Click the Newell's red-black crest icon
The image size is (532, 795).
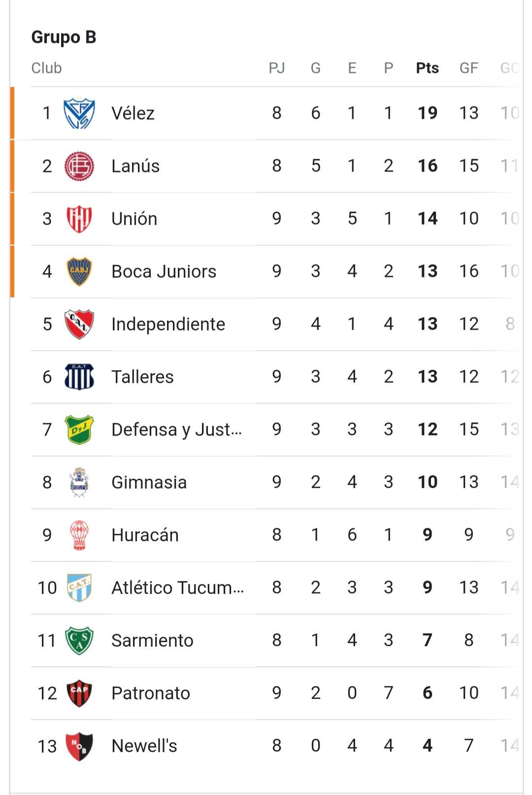point(79,746)
